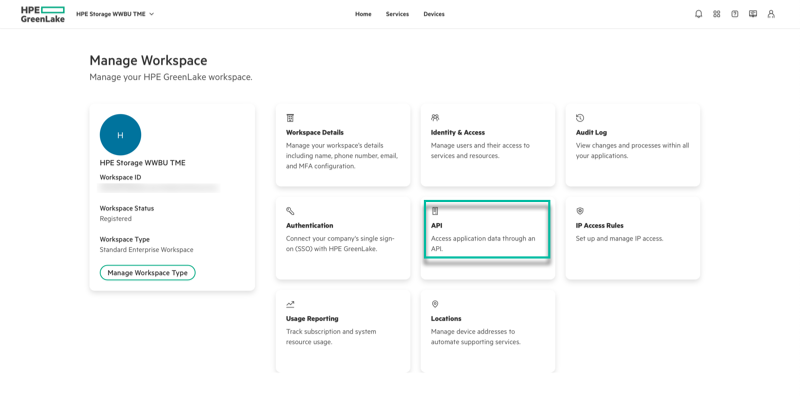The height and width of the screenshot is (396, 800).
Task: Click the API document icon
Action: 435,211
